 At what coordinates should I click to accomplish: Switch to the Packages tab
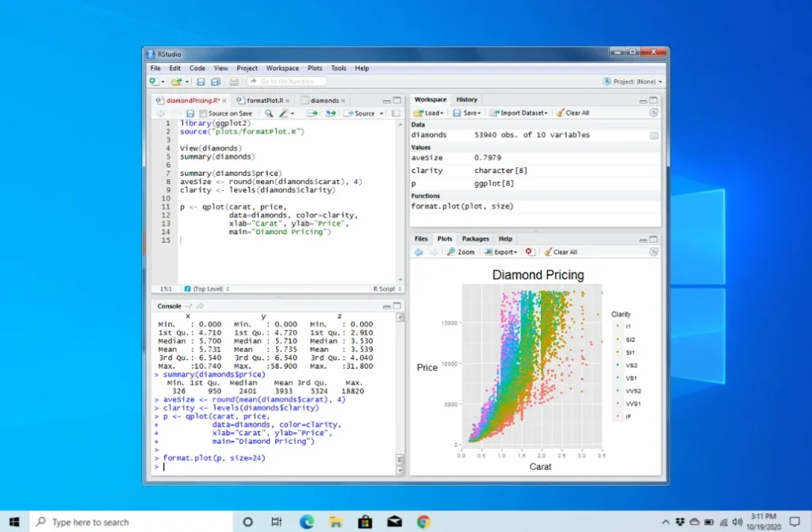coord(475,239)
